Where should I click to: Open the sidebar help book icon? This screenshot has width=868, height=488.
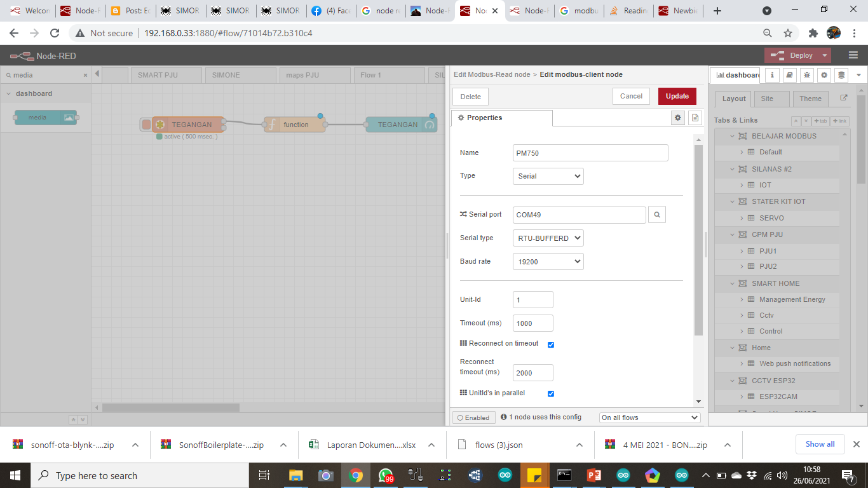click(x=789, y=74)
